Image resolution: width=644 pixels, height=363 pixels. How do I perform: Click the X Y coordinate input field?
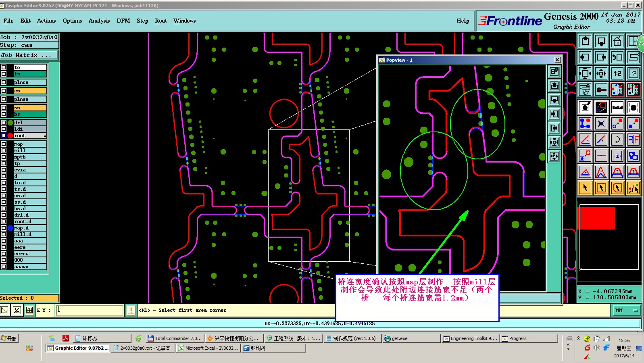click(x=89, y=310)
